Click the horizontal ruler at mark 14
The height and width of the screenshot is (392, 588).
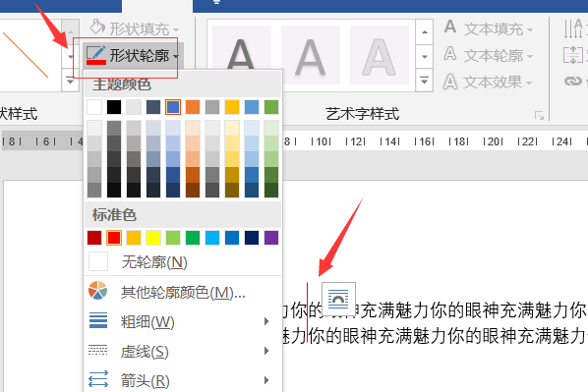[x=390, y=141]
